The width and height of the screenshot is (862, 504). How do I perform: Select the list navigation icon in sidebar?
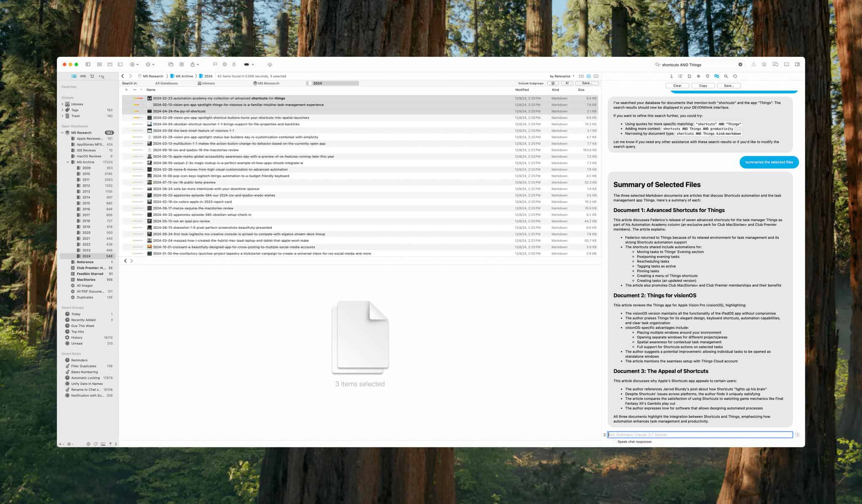pos(74,76)
